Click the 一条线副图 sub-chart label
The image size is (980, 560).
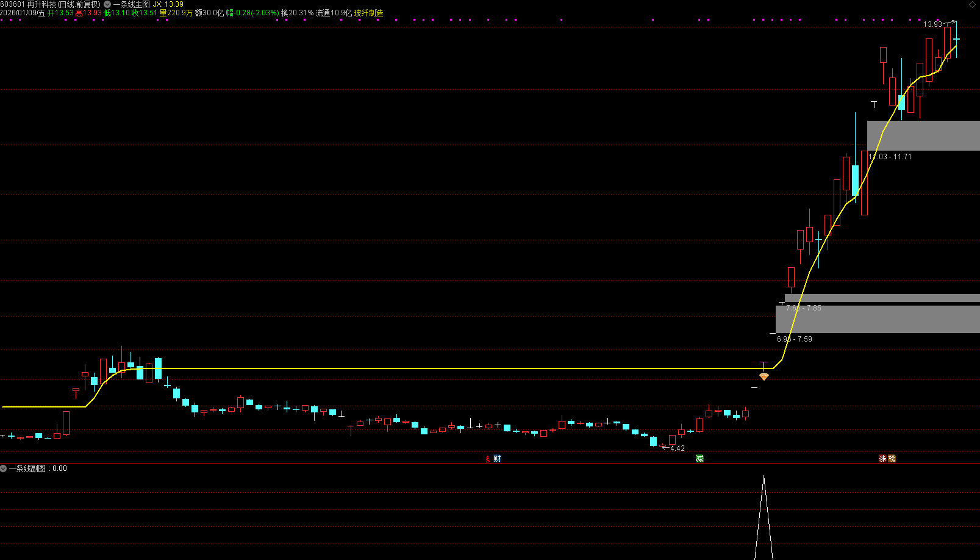pos(29,468)
